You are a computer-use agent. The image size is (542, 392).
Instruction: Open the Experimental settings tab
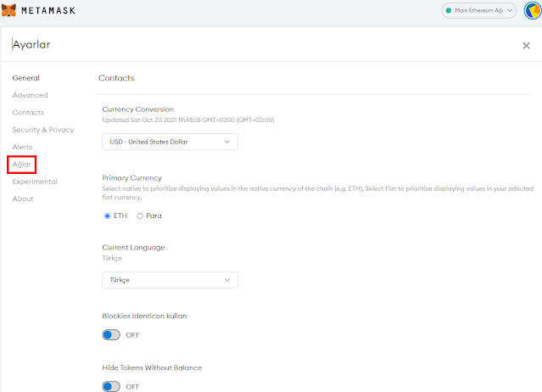[x=35, y=182]
